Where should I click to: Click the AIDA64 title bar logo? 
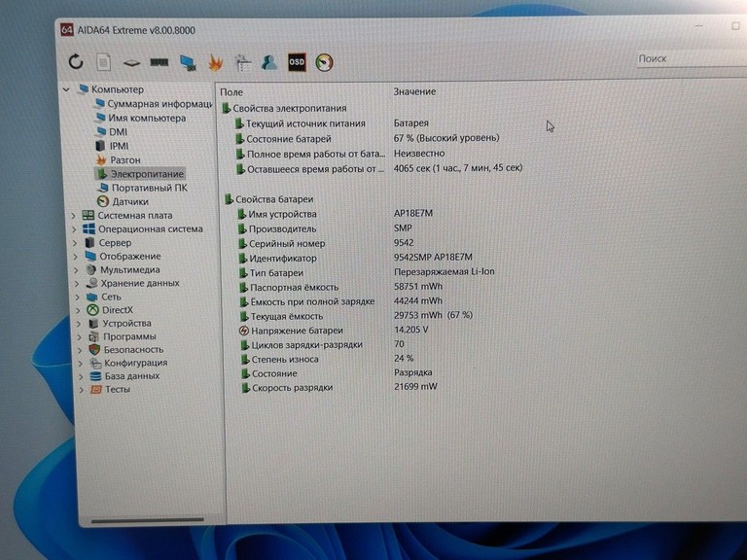67,30
